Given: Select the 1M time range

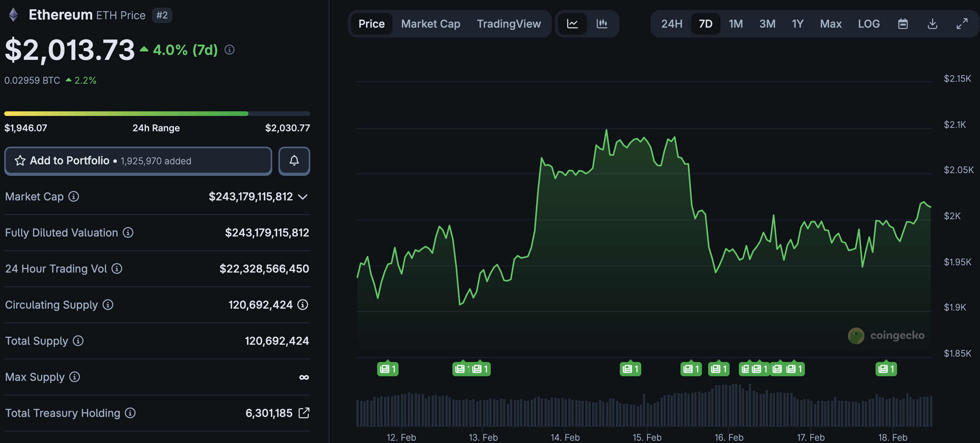Looking at the screenshot, I should (x=736, y=24).
